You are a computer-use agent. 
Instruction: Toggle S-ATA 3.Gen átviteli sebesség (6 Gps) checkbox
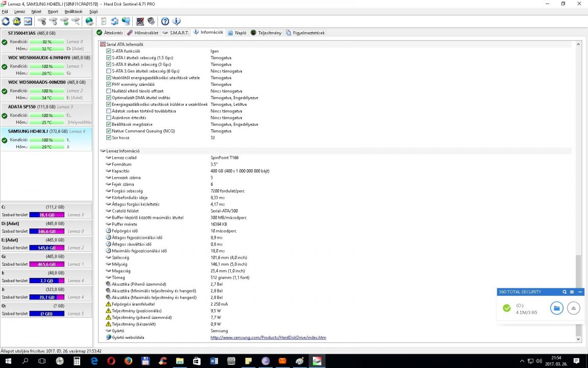click(x=108, y=71)
